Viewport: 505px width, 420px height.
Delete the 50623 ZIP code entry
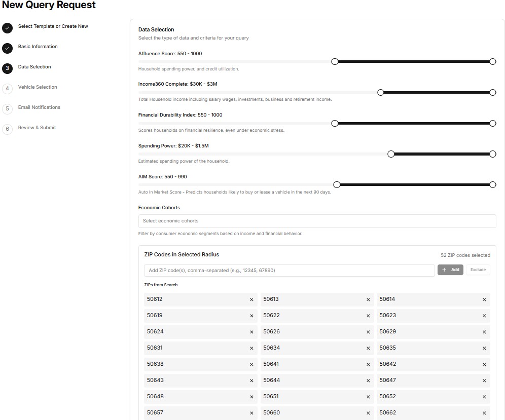coord(484,316)
